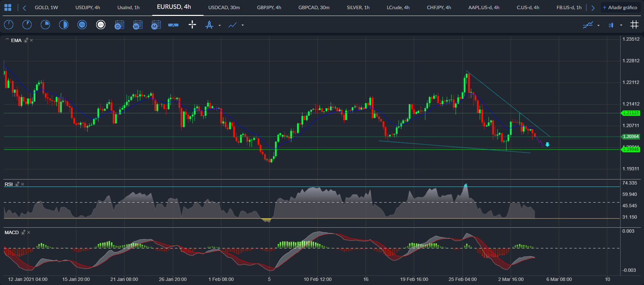The width and height of the screenshot is (644, 285).
Task: Switch to the SILVER, 1h tab
Action: (358, 7)
